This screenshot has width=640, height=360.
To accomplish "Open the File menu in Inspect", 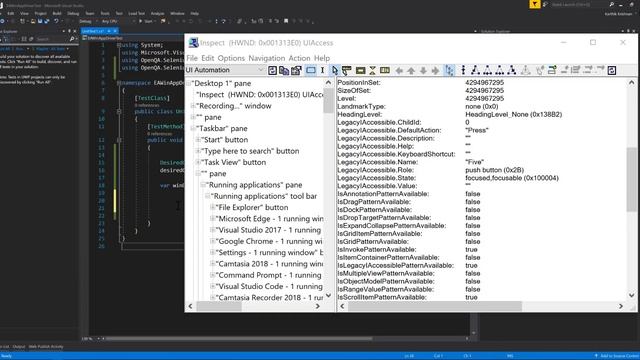I will tap(192, 58).
